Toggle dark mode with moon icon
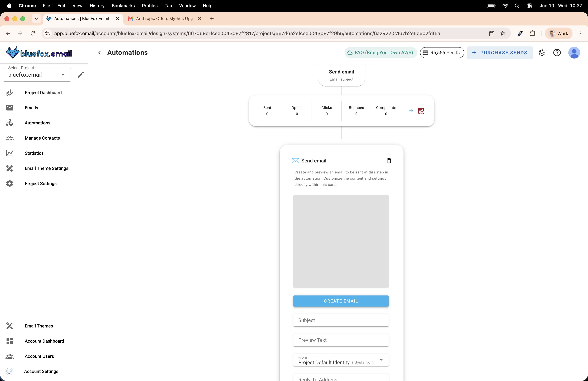This screenshot has height=381, width=588. pos(542,53)
